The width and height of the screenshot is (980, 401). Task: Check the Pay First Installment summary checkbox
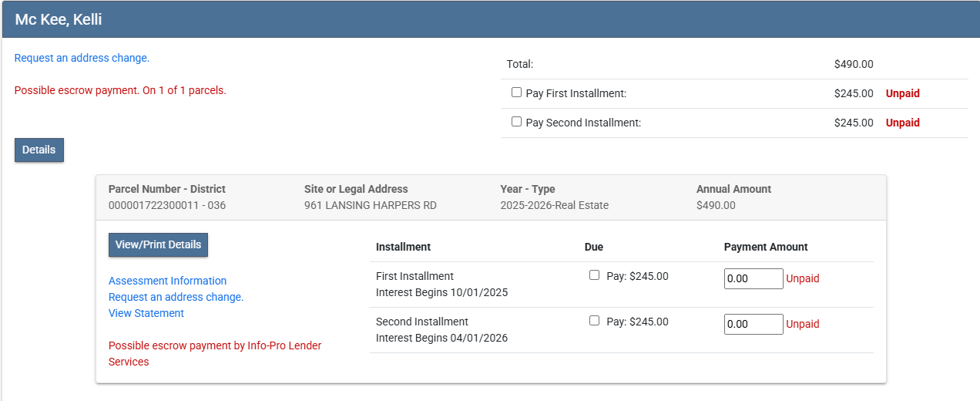point(516,93)
